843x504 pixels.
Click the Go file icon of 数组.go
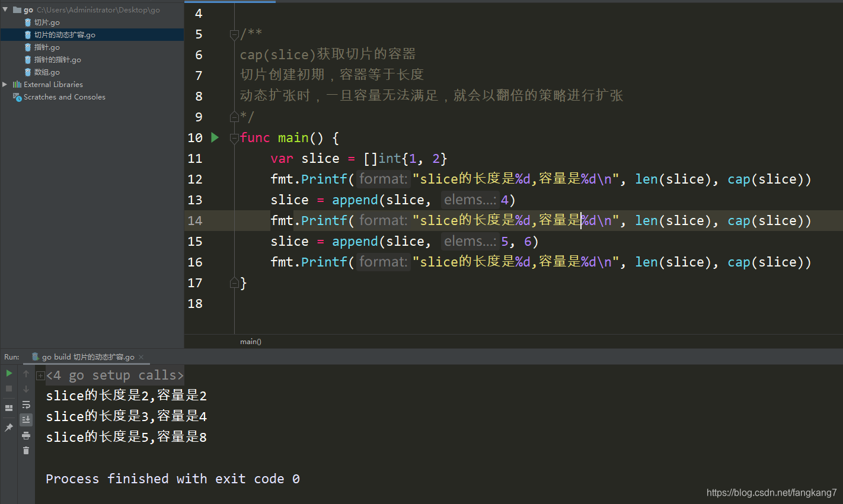(28, 72)
